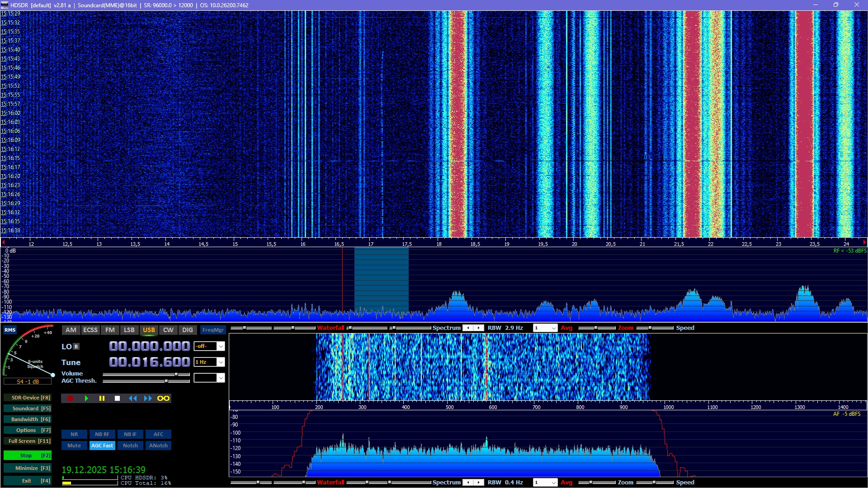Open the FreqMgr frequency manager
The width and height of the screenshot is (868, 488).
(213, 330)
